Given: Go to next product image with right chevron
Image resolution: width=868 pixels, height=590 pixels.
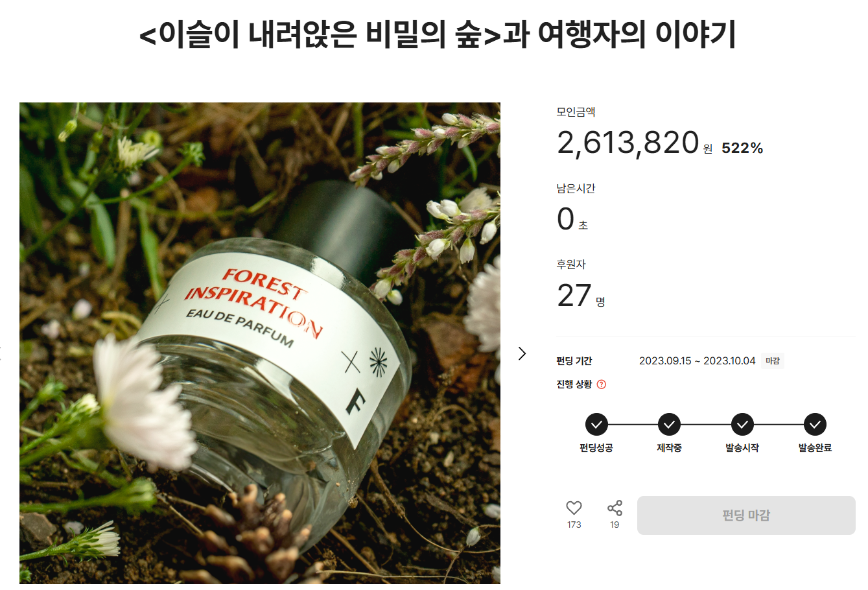Looking at the screenshot, I should [522, 353].
